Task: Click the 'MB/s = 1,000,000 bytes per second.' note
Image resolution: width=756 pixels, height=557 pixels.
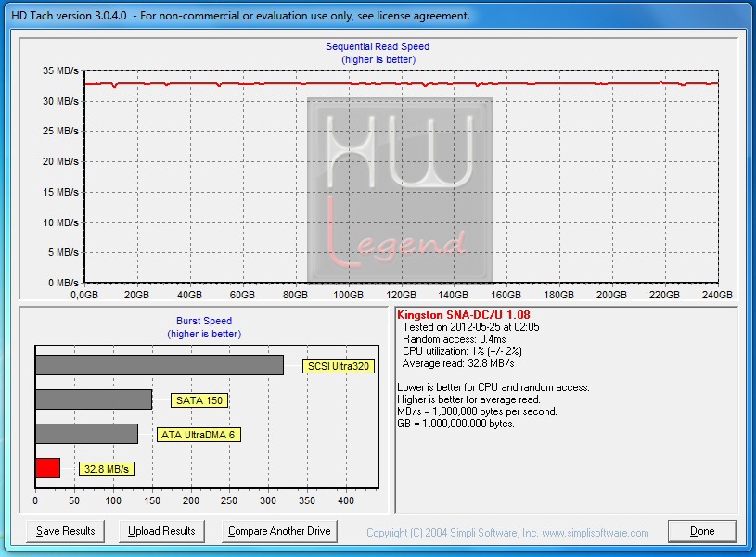Action: [477, 411]
